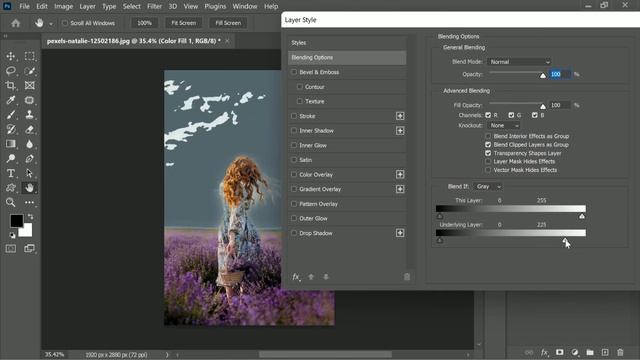The width and height of the screenshot is (640, 360).
Task: Move effect up arrow in Styles list
Action: pyautogui.click(x=311, y=277)
